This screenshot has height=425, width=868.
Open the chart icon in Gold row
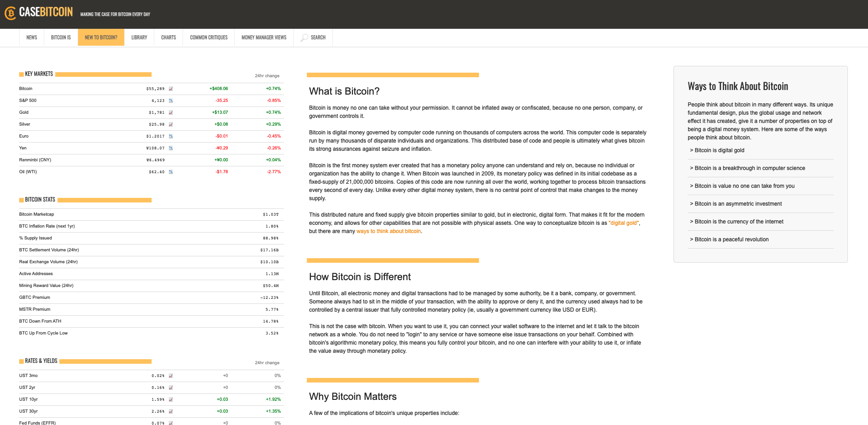[171, 112]
